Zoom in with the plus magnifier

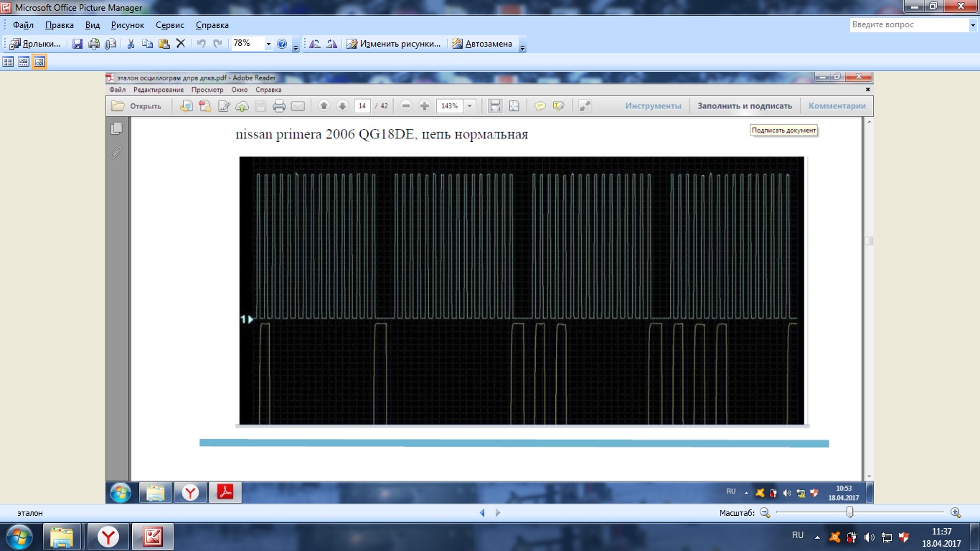pyautogui.click(x=956, y=512)
